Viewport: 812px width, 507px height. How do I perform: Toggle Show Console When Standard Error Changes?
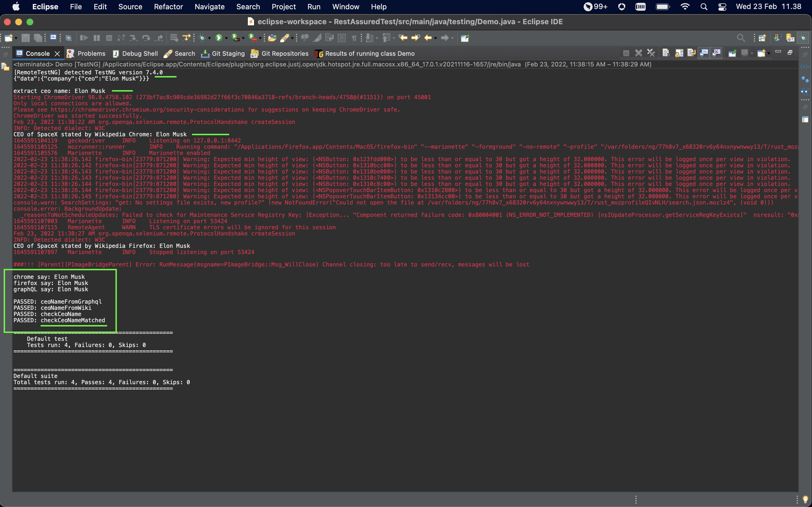coord(717,53)
